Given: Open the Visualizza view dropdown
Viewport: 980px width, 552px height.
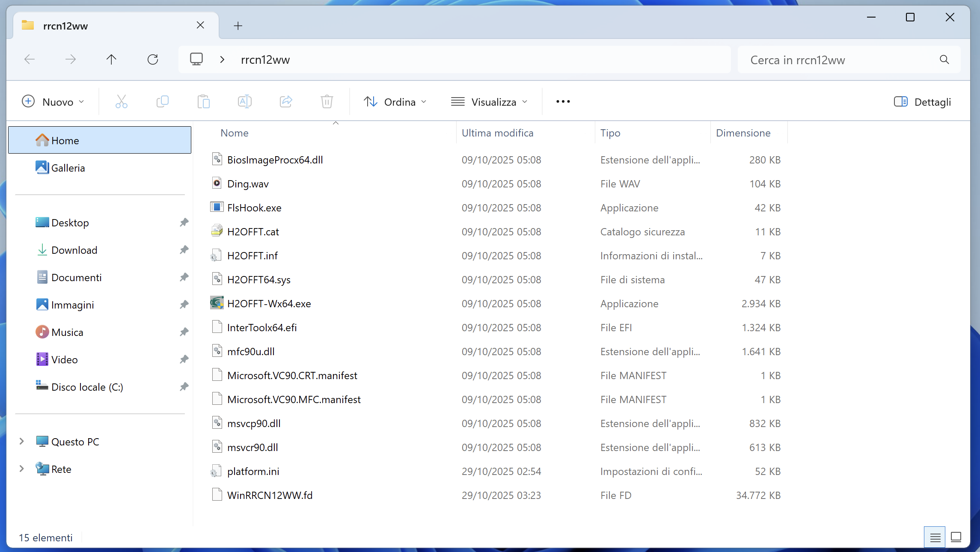Looking at the screenshot, I should (489, 102).
